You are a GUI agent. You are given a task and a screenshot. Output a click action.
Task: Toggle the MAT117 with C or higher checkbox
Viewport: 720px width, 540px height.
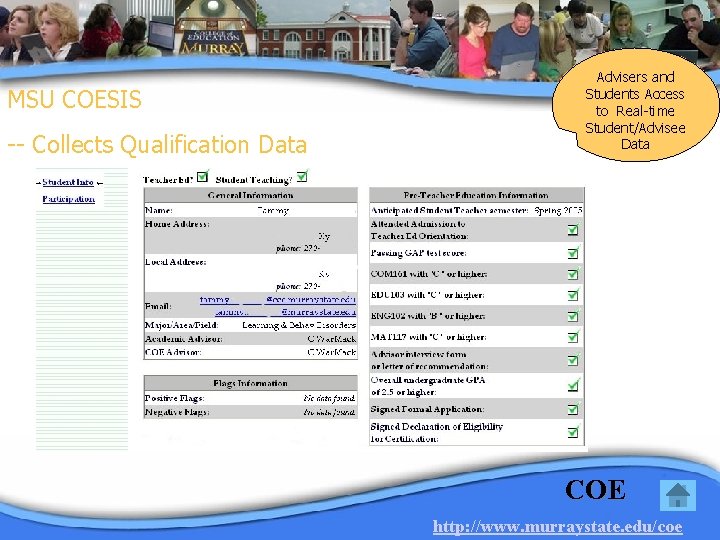coord(573,337)
